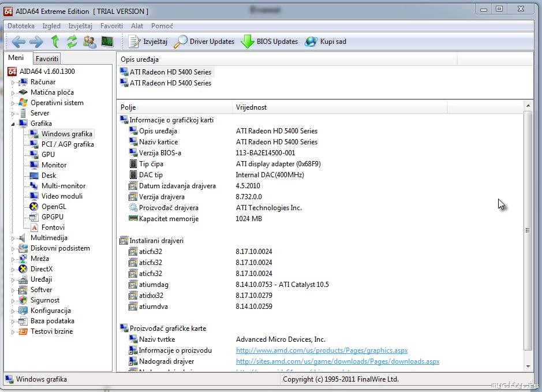Click the green Up arrow icon
Screen dimensions: 542x392
(55, 42)
